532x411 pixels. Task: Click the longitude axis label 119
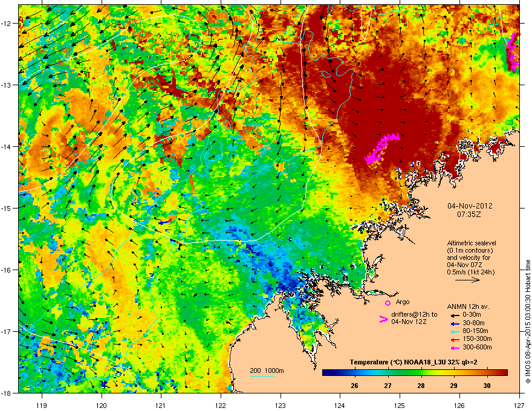coord(42,405)
